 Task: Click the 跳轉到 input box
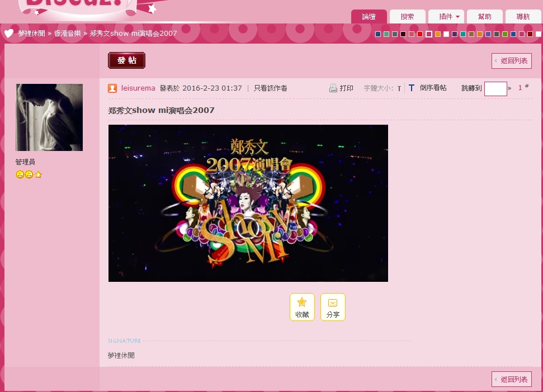click(495, 89)
